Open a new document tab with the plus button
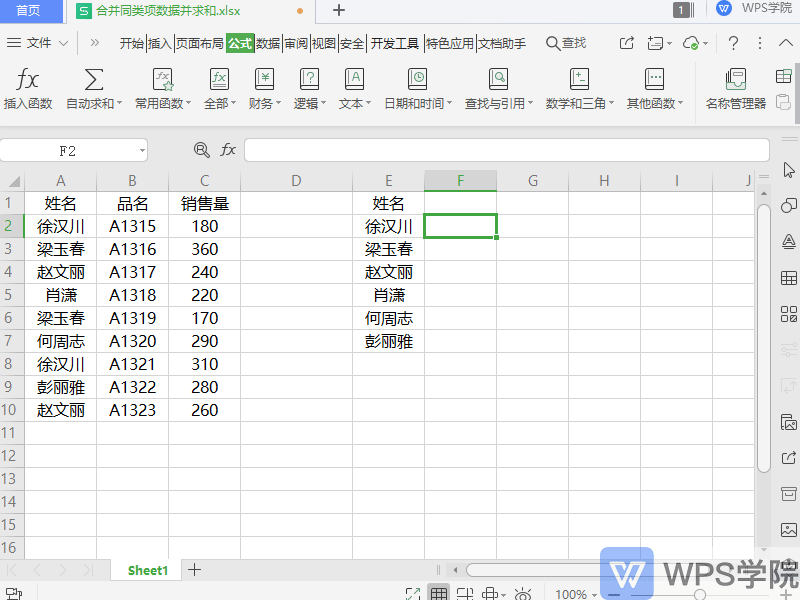800x600 pixels. point(339,10)
